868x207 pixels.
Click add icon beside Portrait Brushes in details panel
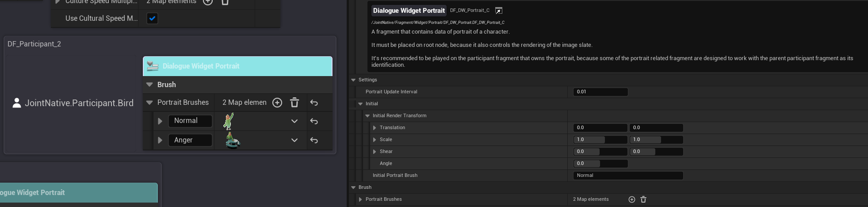coord(632,199)
